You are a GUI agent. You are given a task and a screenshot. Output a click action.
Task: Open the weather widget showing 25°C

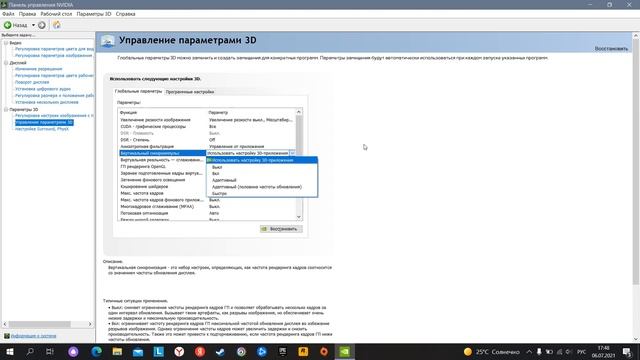click(x=491, y=352)
